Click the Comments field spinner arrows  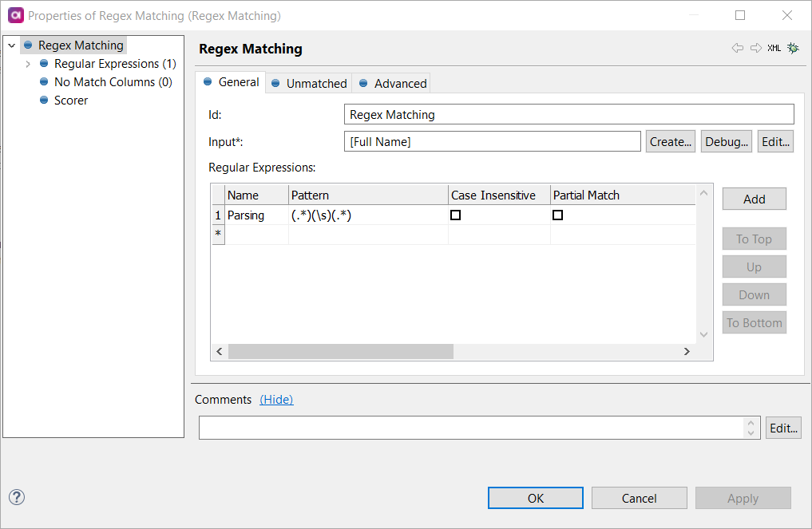(x=751, y=428)
